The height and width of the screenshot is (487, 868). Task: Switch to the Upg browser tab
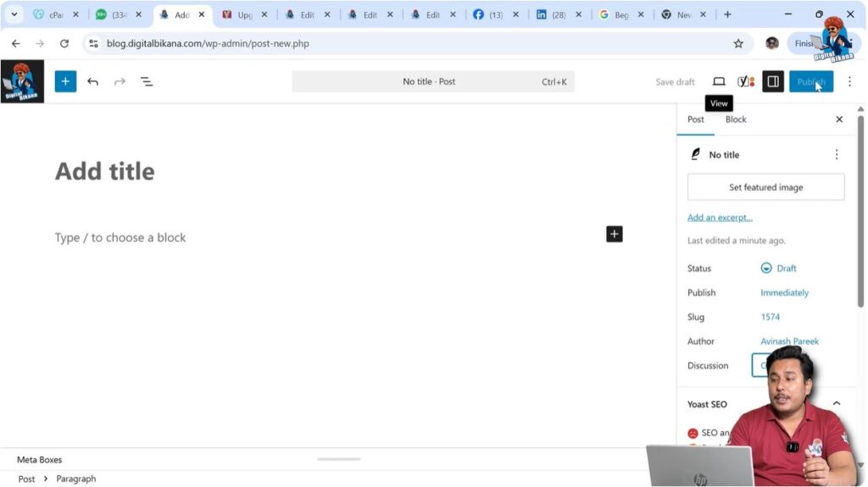pyautogui.click(x=244, y=15)
